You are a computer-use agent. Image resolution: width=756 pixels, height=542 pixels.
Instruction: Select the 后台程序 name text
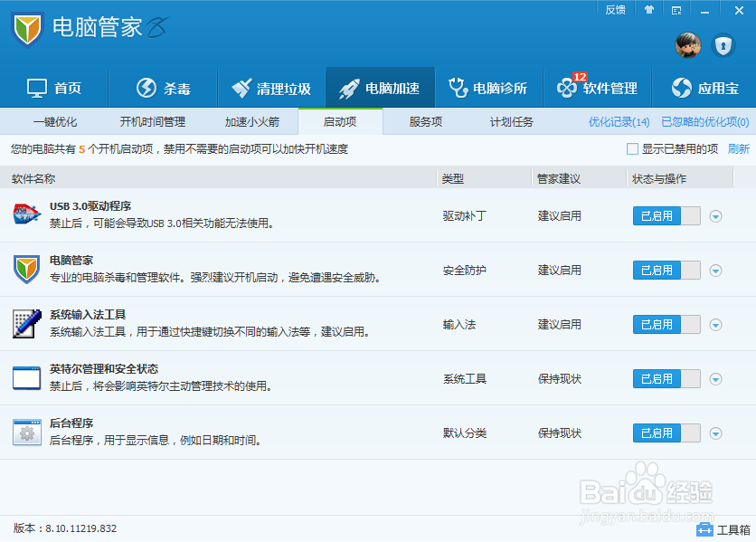pos(71,423)
